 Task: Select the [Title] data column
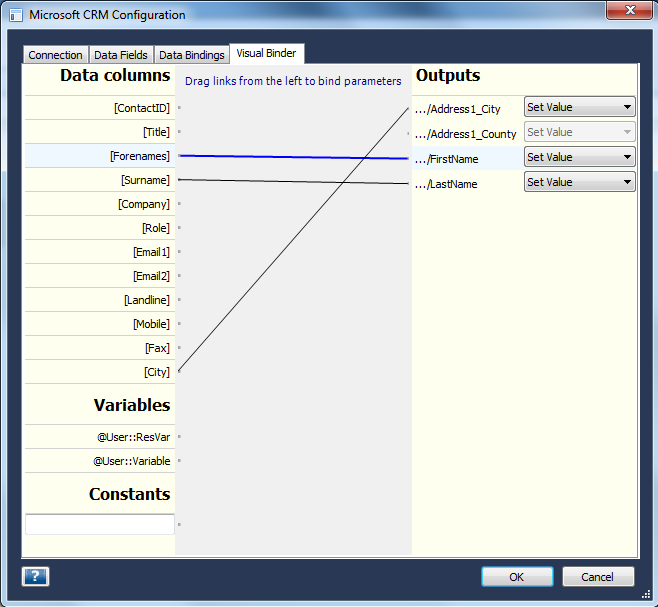(x=100, y=132)
